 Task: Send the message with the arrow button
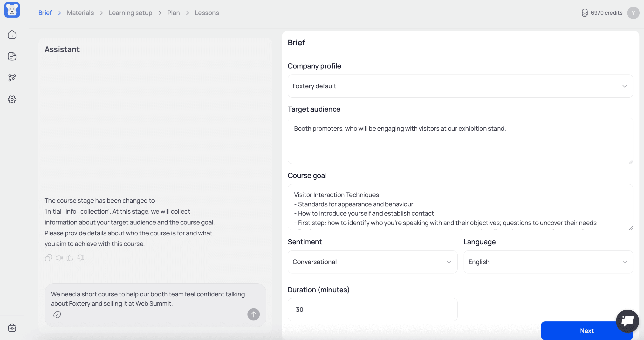(x=253, y=314)
